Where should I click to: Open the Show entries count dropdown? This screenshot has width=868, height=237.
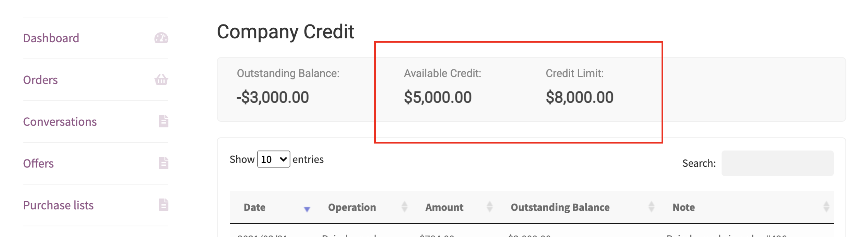tap(273, 159)
